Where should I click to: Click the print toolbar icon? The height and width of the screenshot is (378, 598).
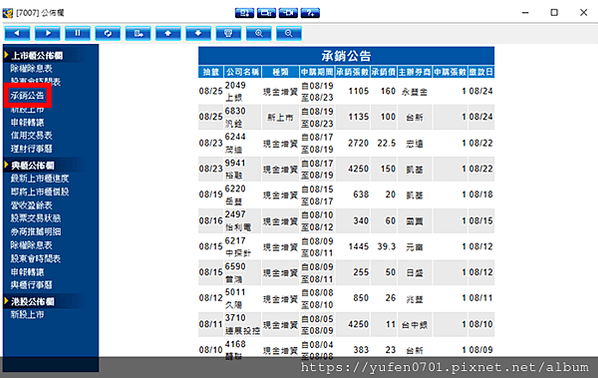[228, 34]
